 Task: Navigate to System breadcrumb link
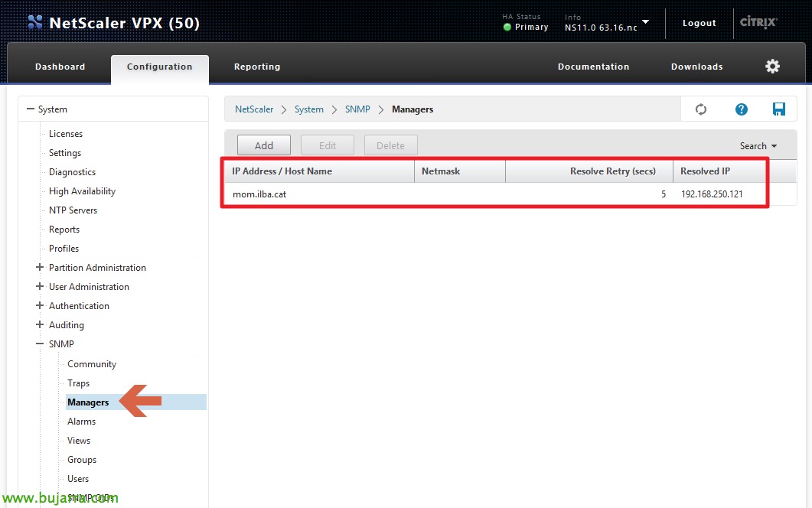point(308,109)
